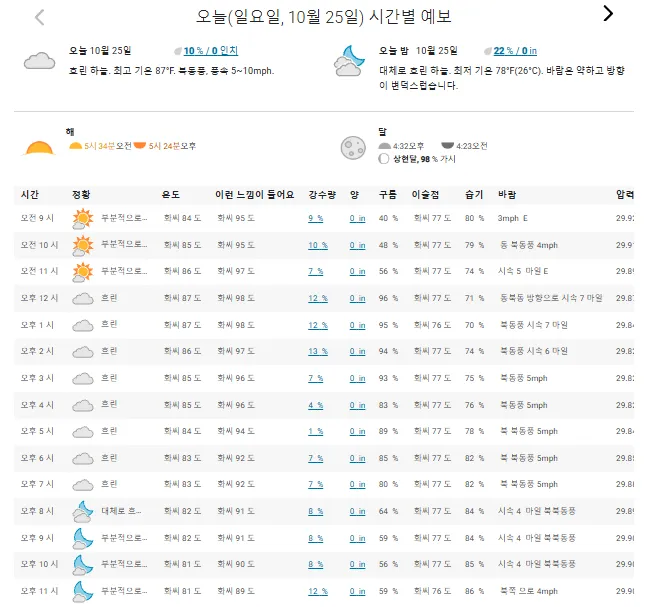The image size is (661, 607).
Task: Click the sunrise icon beside 5시 34분
Action: pos(75,146)
